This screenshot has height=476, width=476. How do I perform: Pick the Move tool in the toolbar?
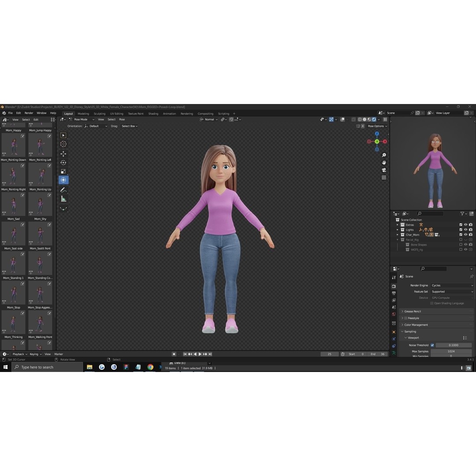click(x=63, y=154)
